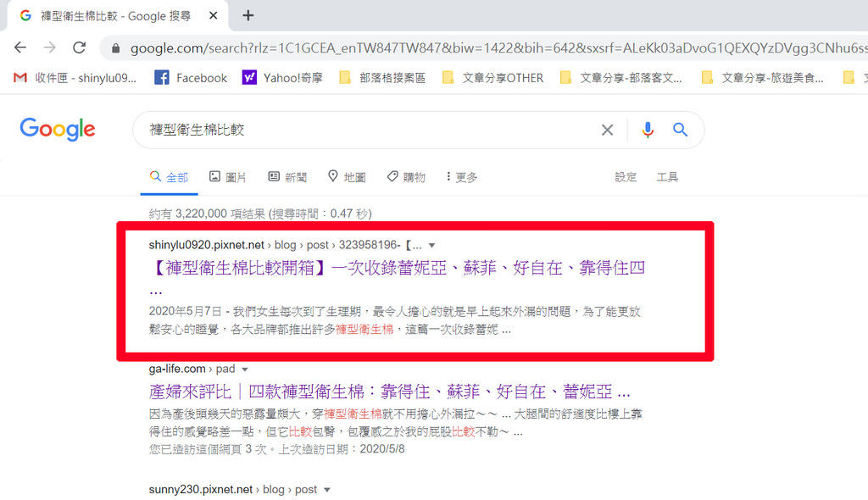Screen dimensions: 868x500
Task: Open 設定 search settings
Action: tap(626, 177)
